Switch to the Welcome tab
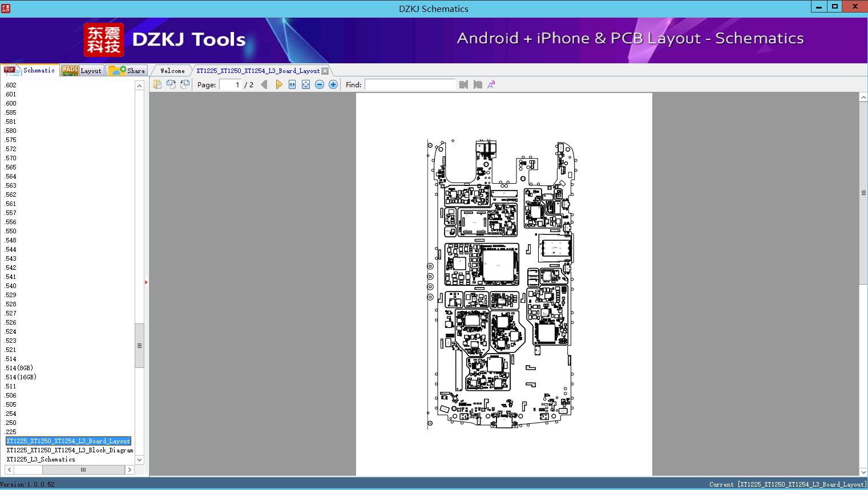This screenshot has height=490, width=868. (172, 71)
